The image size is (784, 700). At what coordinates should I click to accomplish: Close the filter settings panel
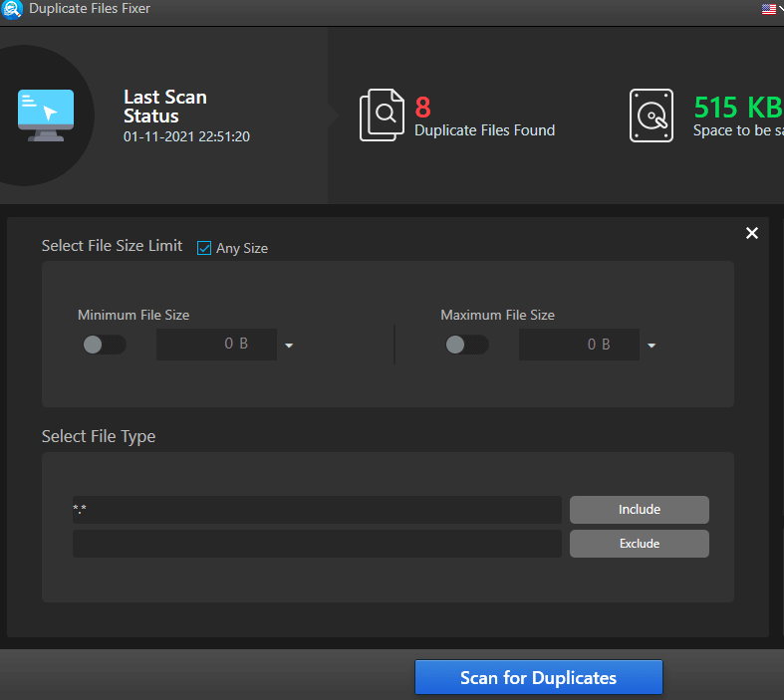coord(752,233)
